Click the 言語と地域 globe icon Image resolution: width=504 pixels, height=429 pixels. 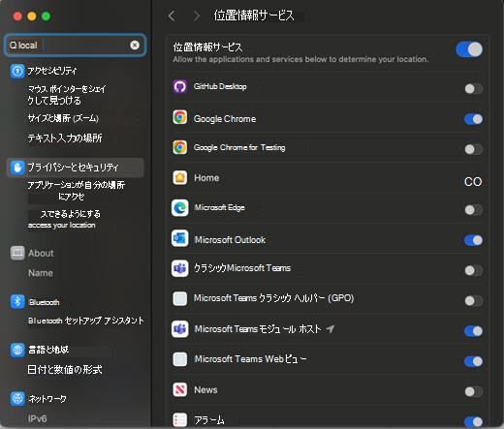point(17,350)
